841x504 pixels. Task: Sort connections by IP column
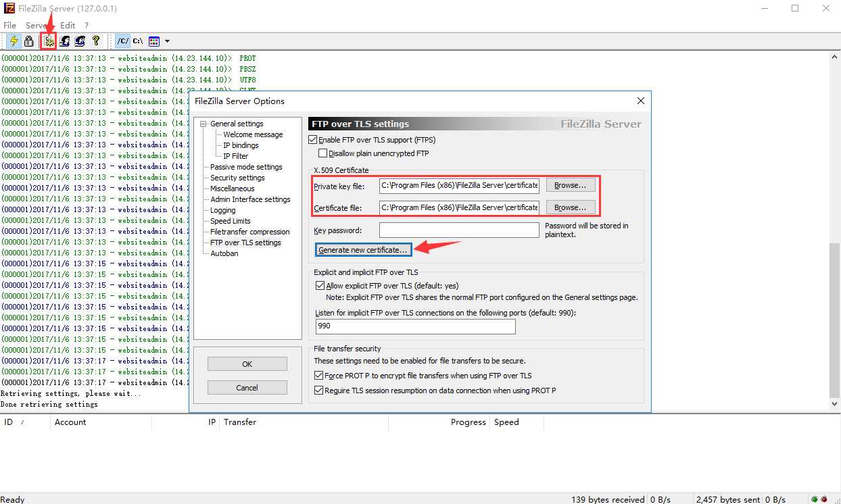[x=186, y=422]
